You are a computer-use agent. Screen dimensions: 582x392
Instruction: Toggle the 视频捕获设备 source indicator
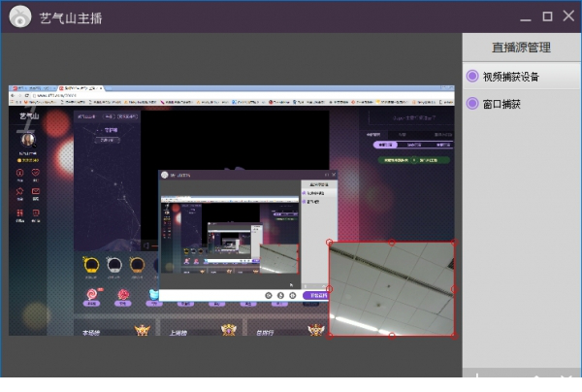point(472,76)
